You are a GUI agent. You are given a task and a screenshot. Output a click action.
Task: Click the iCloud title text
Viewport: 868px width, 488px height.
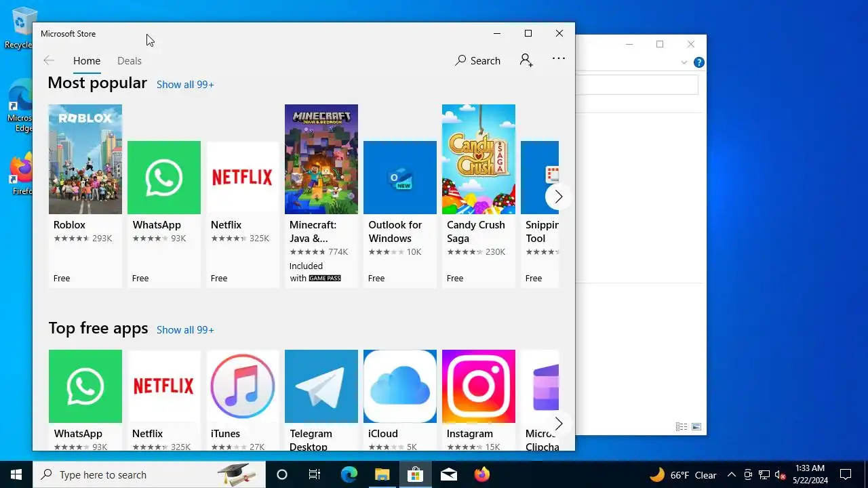pyautogui.click(x=383, y=434)
